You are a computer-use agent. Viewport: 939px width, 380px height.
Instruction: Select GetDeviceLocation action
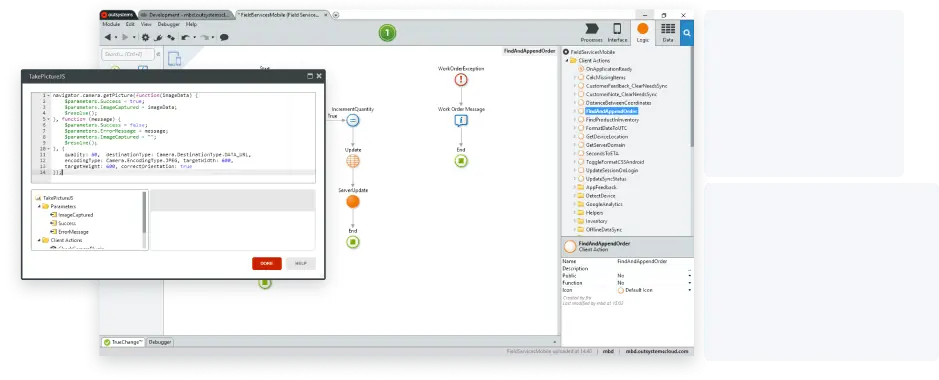tap(607, 136)
